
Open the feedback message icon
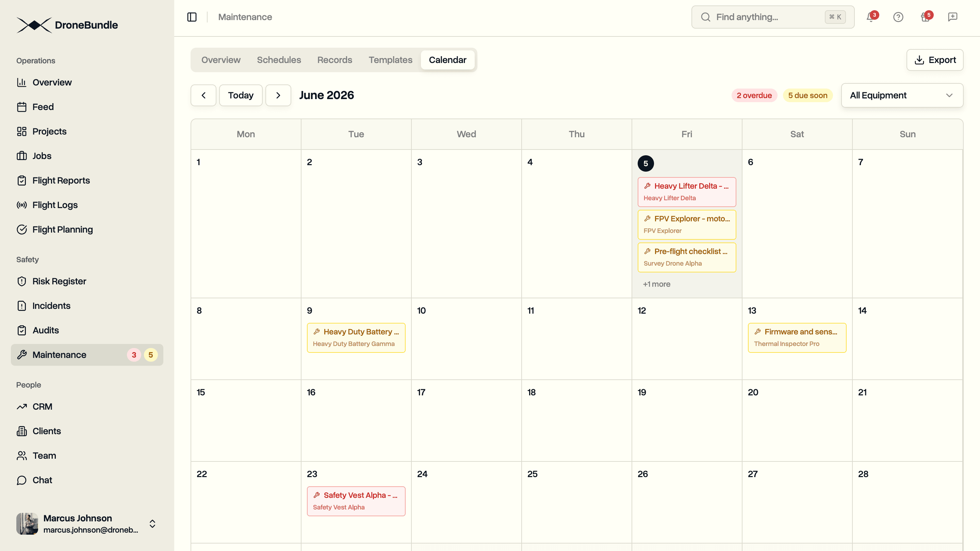(953, 17)
